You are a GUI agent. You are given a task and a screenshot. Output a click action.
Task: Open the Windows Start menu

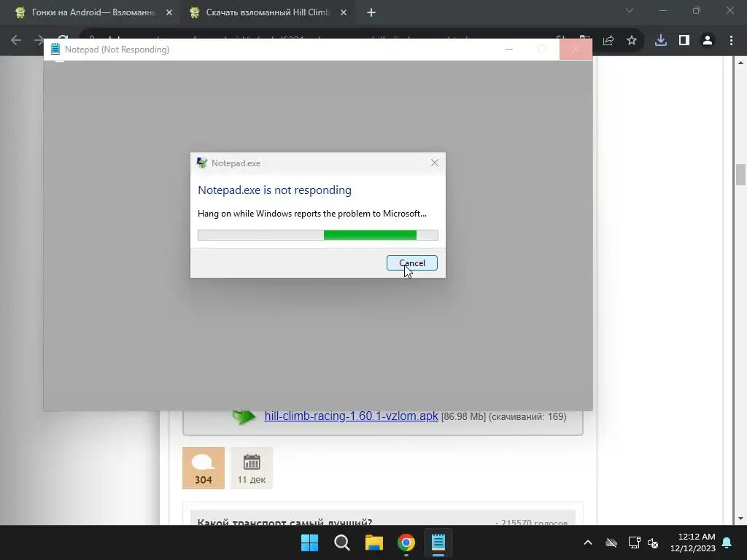click(x=309, y=542)
